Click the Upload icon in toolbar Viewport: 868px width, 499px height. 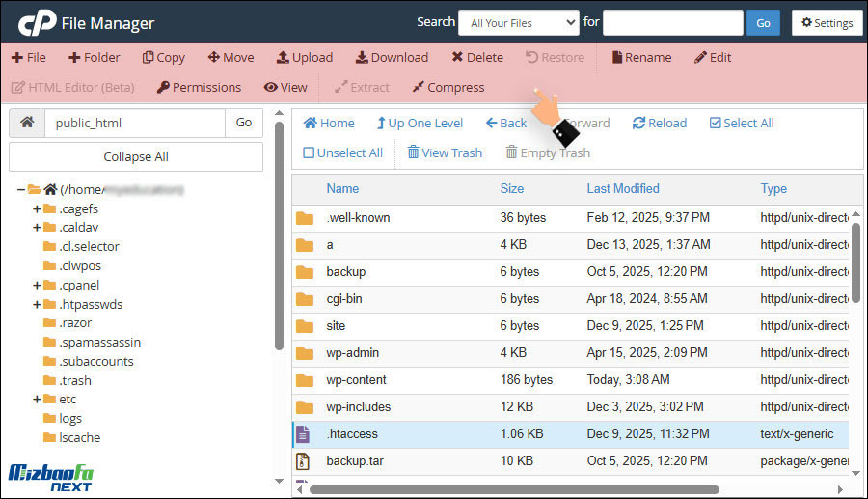coord(283,58)
